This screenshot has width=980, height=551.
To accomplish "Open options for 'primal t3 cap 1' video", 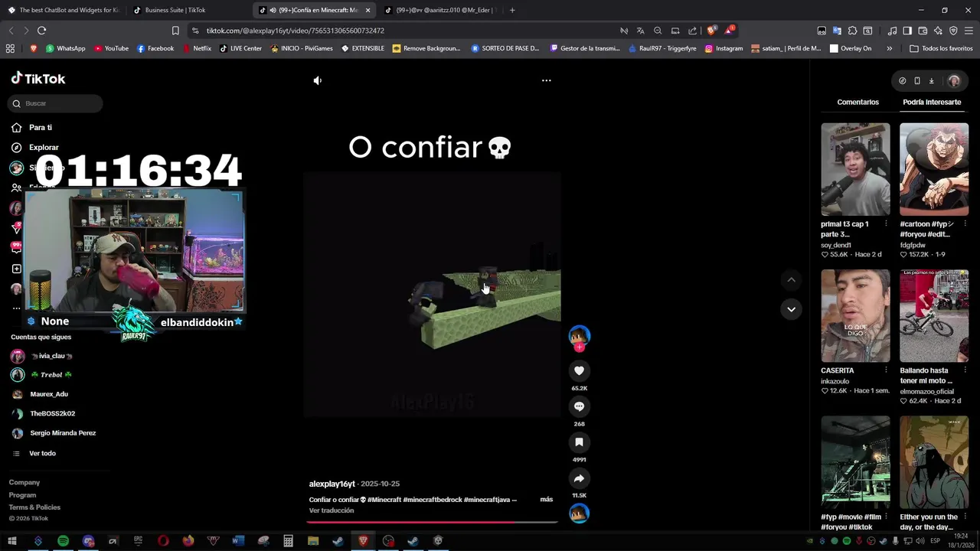I will [x=886, y=224].
